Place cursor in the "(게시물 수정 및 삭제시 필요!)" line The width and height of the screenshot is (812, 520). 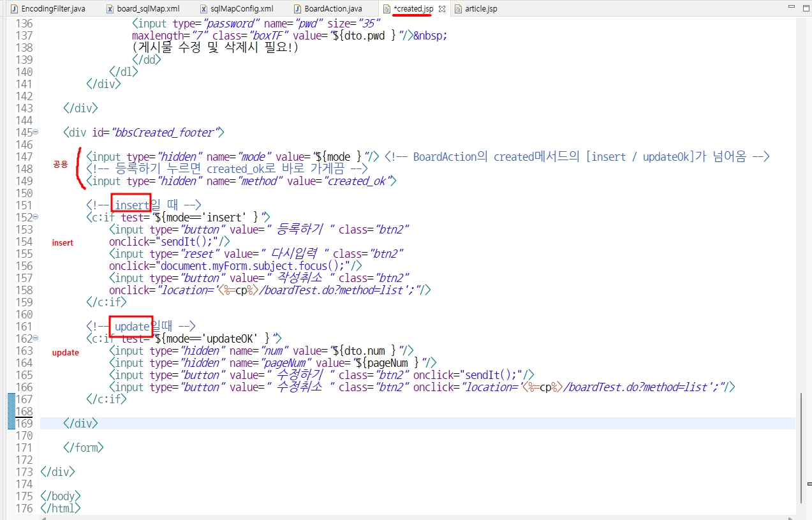(x=216, y=48)
